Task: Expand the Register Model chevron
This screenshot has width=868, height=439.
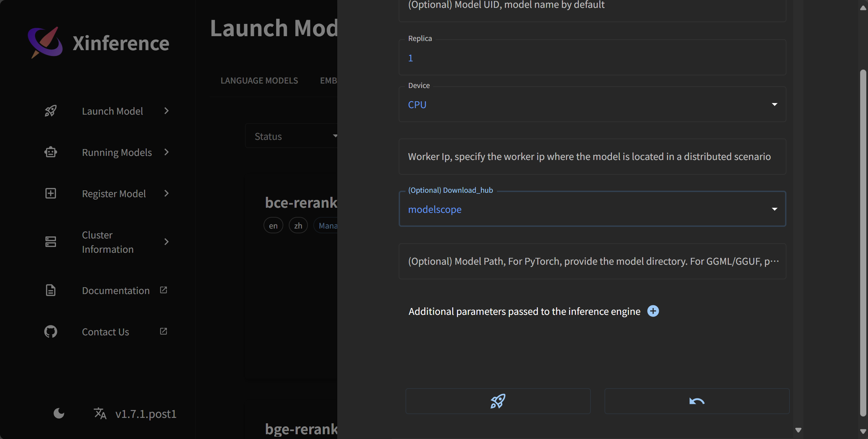Action: [166, 193]
